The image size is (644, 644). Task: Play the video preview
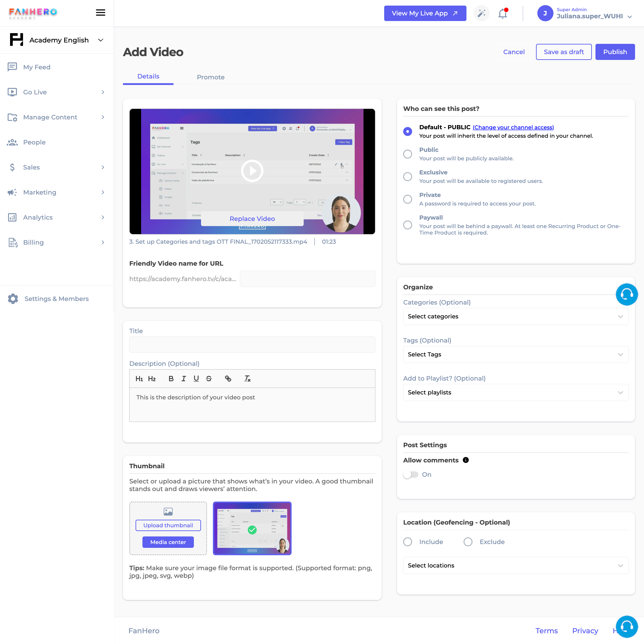(252, 171)
